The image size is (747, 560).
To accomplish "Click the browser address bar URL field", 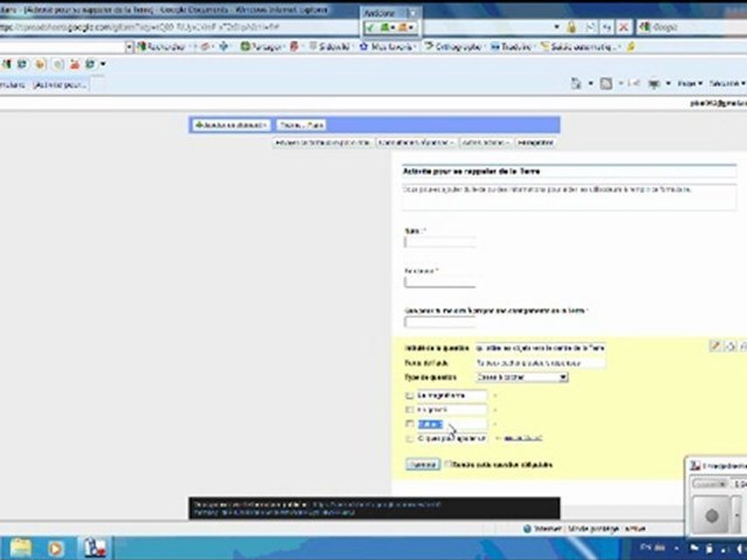I will [275, 27].
